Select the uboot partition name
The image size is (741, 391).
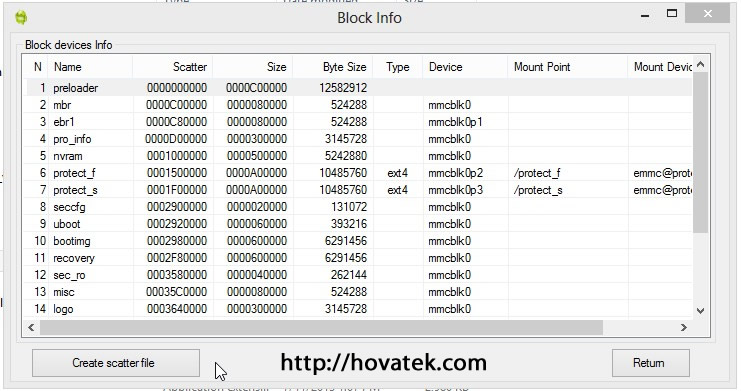[x=67, y=224]
